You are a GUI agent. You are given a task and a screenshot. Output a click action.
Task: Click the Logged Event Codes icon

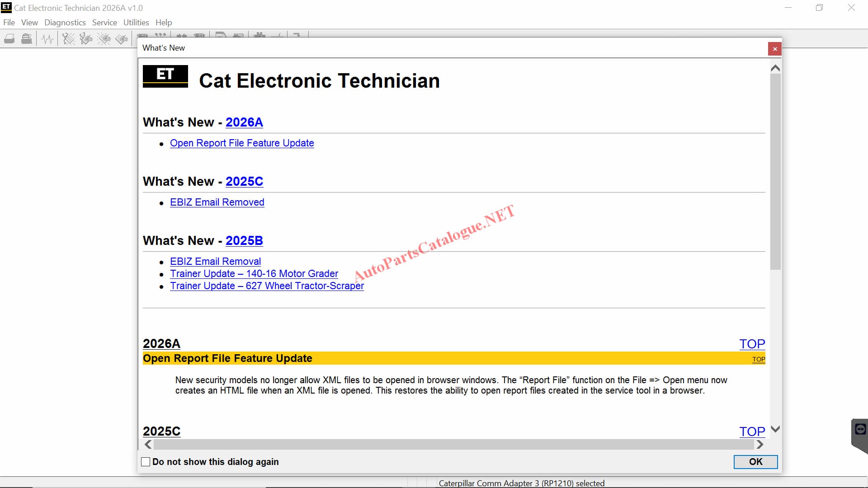click(x=122, y=39)
